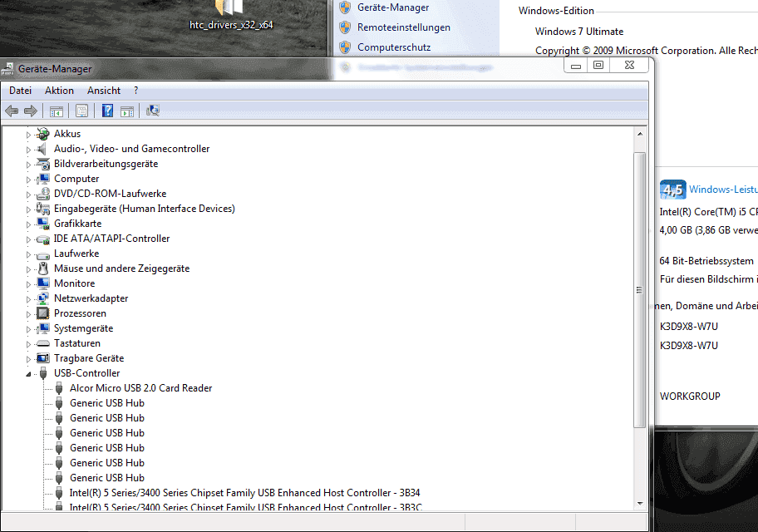
Task: Select the "Computer" tree entry
Action: coord(76,179)
